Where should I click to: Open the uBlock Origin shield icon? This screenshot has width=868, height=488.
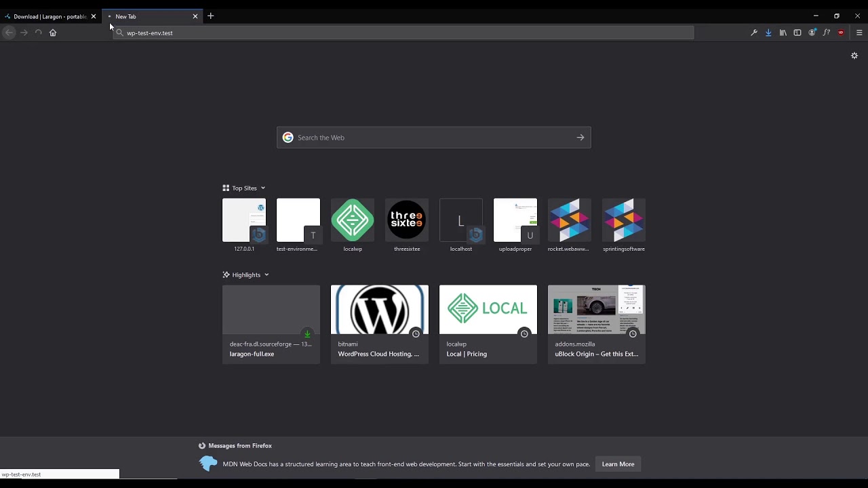pos(841,33)
